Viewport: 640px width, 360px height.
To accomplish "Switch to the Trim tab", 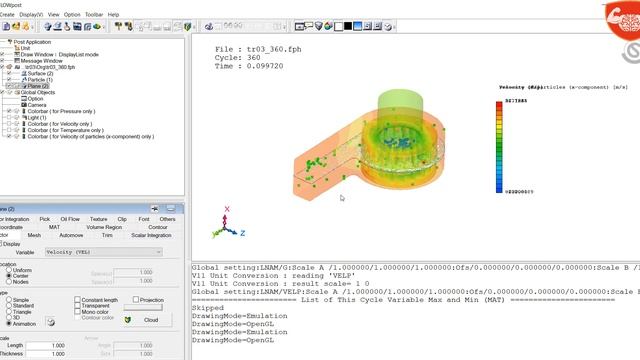I will (107, 235).
